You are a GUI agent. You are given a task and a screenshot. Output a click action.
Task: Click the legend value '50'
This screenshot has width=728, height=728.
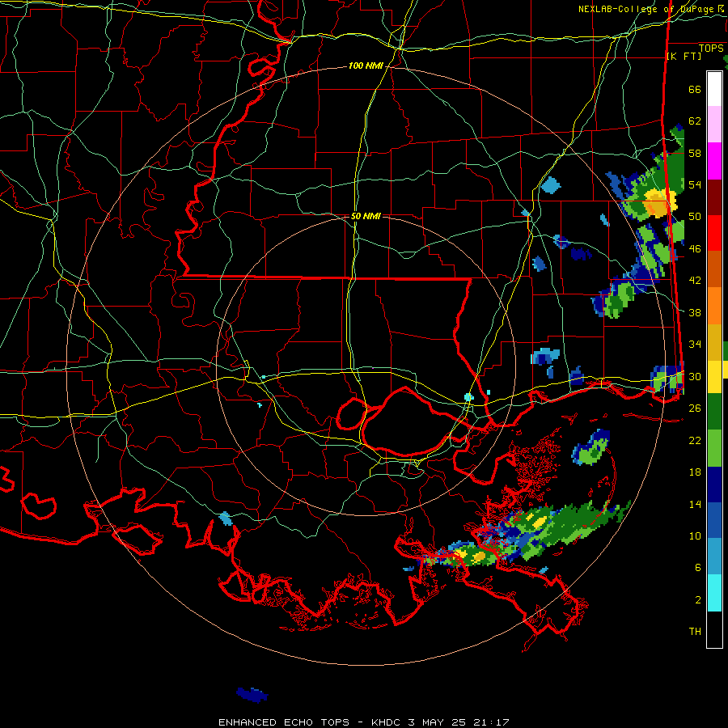click(695, 217)
